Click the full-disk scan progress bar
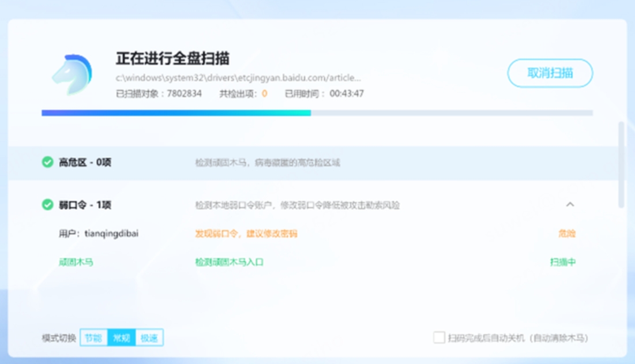 (317, 113)
